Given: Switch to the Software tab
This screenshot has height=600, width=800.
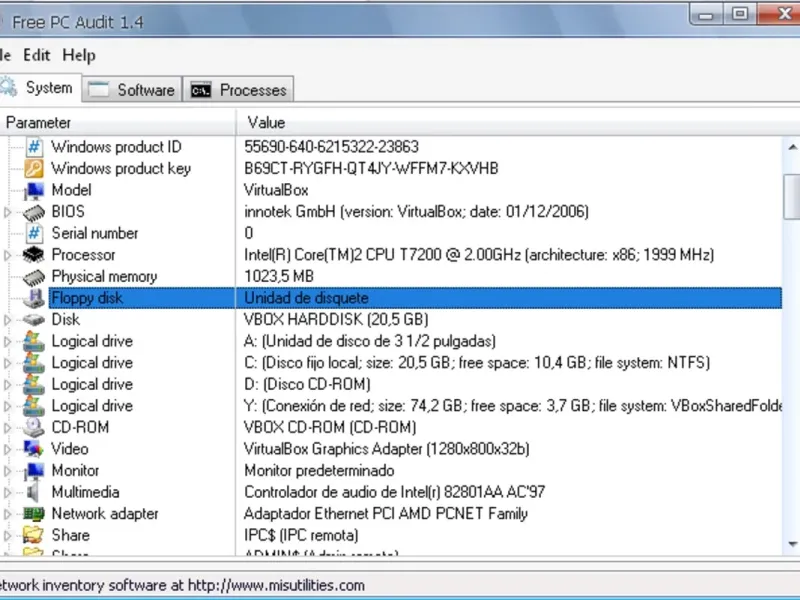Looking at the screenshot, I should pyautogui.click(x=132, y=90).
